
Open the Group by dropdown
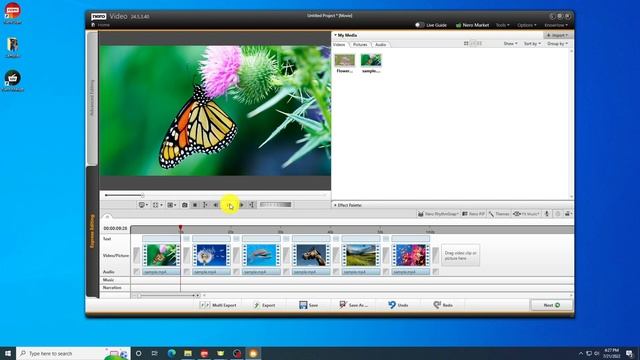pos(557,43)
